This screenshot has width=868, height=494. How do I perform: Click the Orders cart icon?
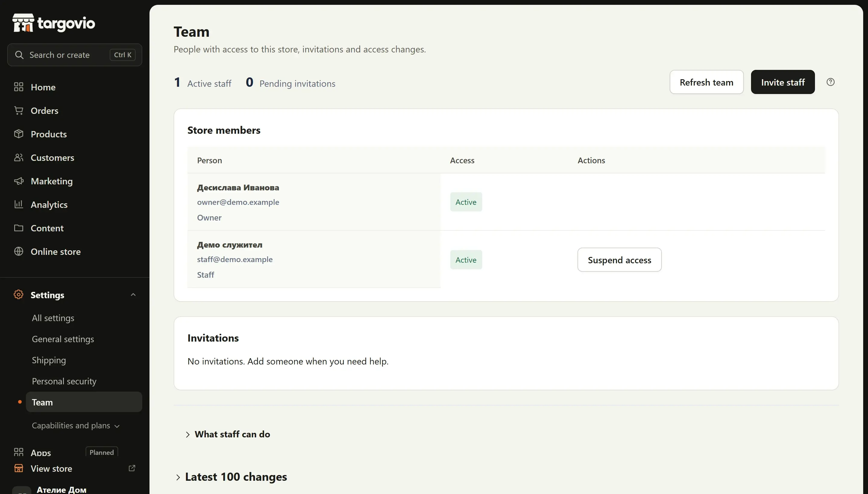click(x=19, y=110)
